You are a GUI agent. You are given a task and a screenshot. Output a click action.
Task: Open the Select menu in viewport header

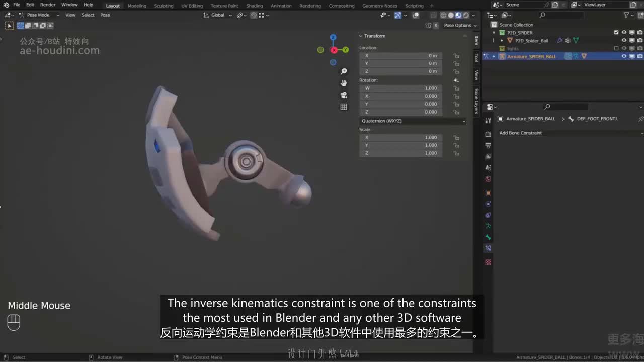click(88, 15)
